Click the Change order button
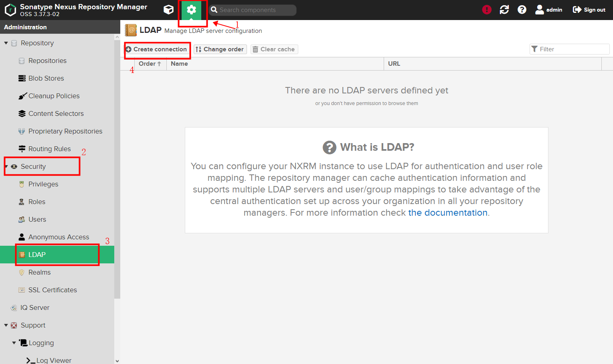The width and height of the screenshot is (613, 364). [220, 49]
